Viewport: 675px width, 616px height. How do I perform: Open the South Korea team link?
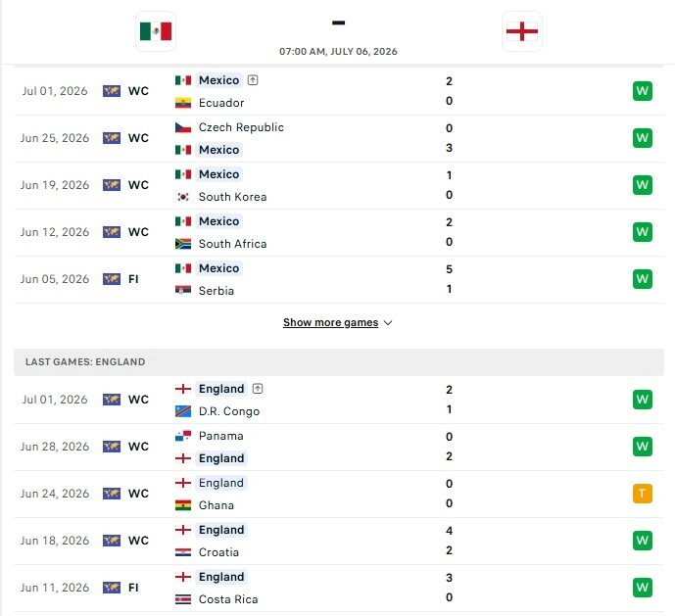[x=232, y=197]
